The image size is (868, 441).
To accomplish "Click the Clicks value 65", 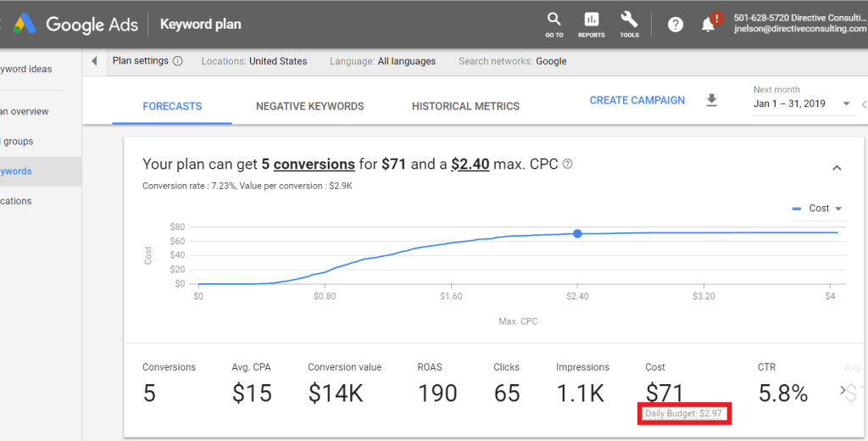I will pos(507,394).
